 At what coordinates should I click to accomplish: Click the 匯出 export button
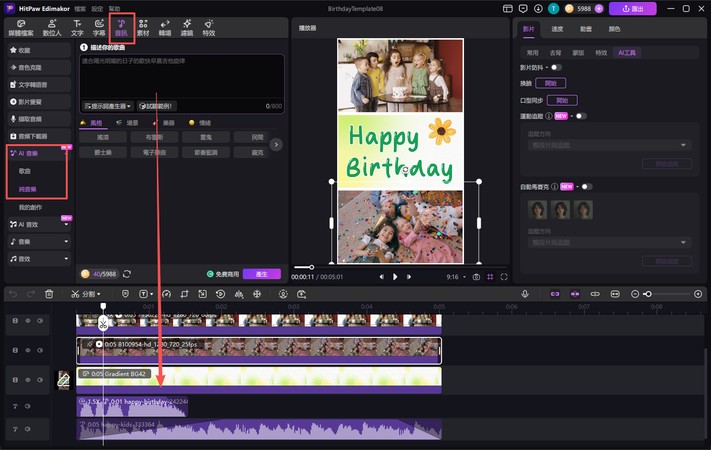[x=633, y=9]
